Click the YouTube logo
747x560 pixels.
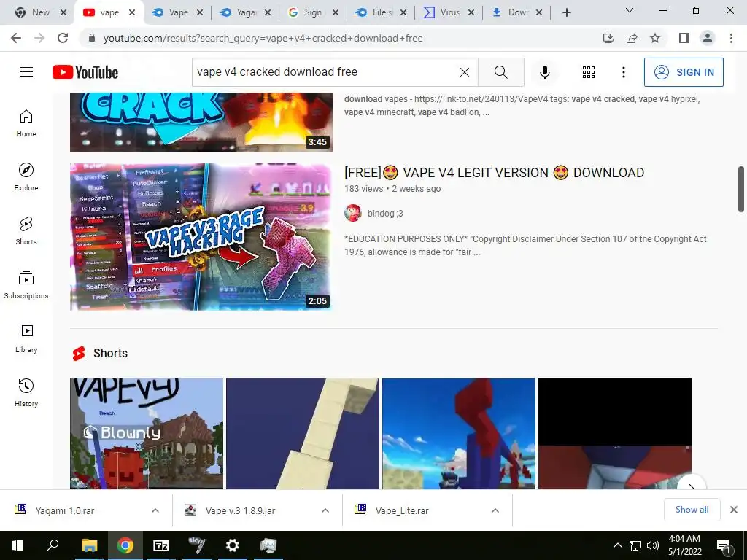(x=85, y=72)
